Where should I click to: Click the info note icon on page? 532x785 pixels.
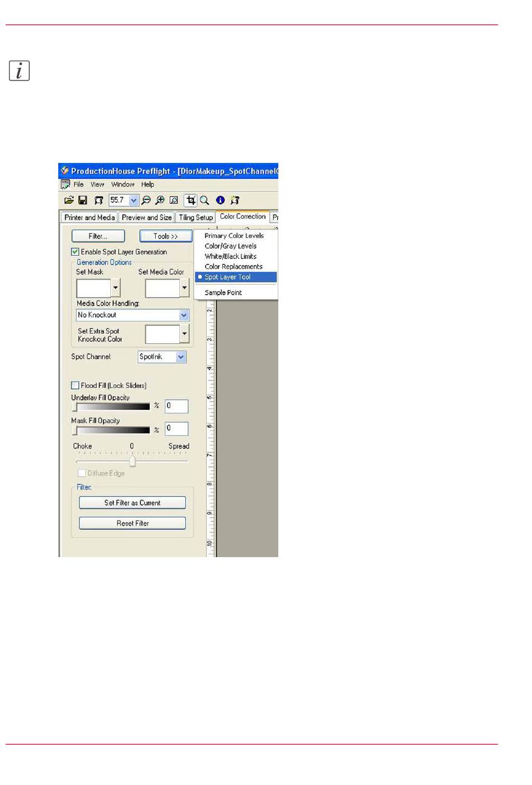coord(19,71)
